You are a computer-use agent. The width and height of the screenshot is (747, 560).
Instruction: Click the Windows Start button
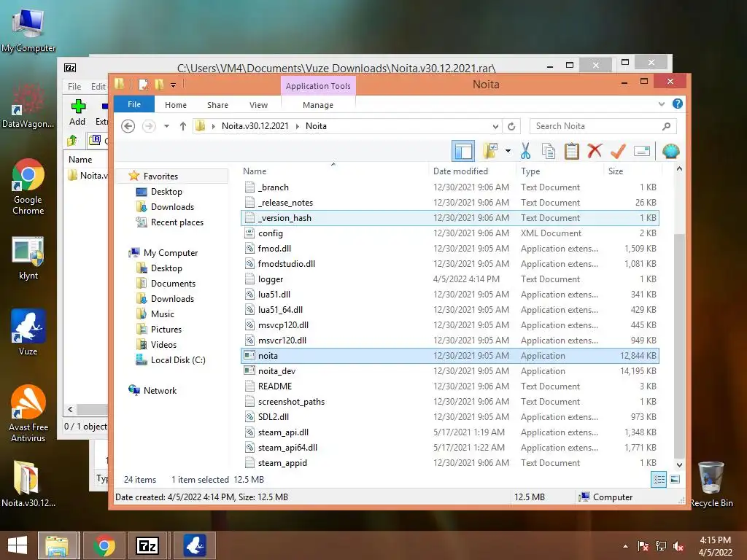click(x=18, y=545)
